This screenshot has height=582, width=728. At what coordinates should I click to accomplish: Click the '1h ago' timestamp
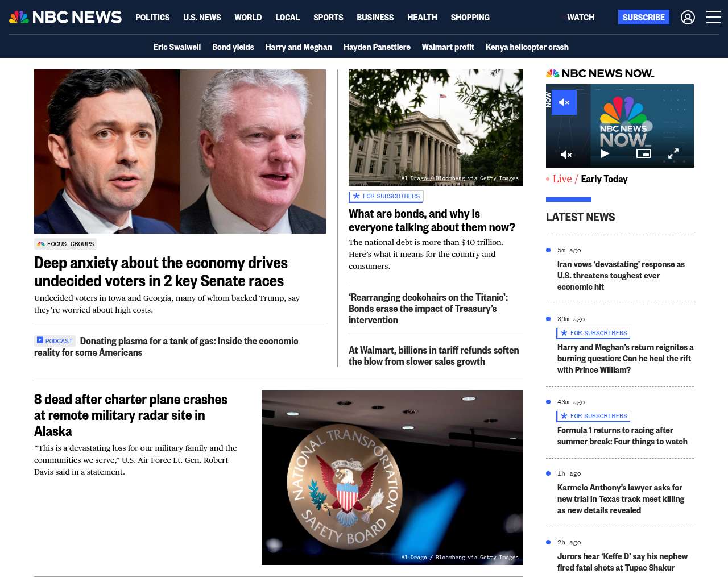coord(569,473)
